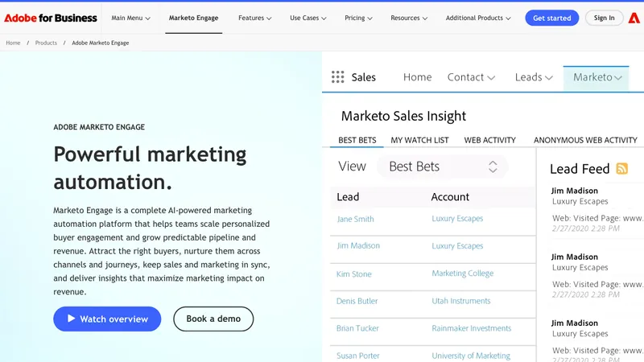Viewport: 644px width, 362px height.
Task: Click the Lead Feed heading
Action: pyautogui.click(x=580, y=169)
